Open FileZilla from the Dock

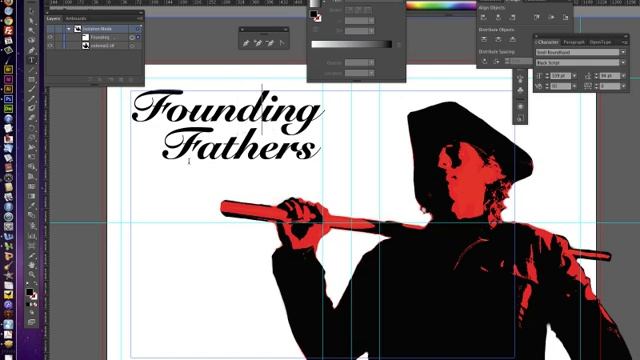coord(8,31)
